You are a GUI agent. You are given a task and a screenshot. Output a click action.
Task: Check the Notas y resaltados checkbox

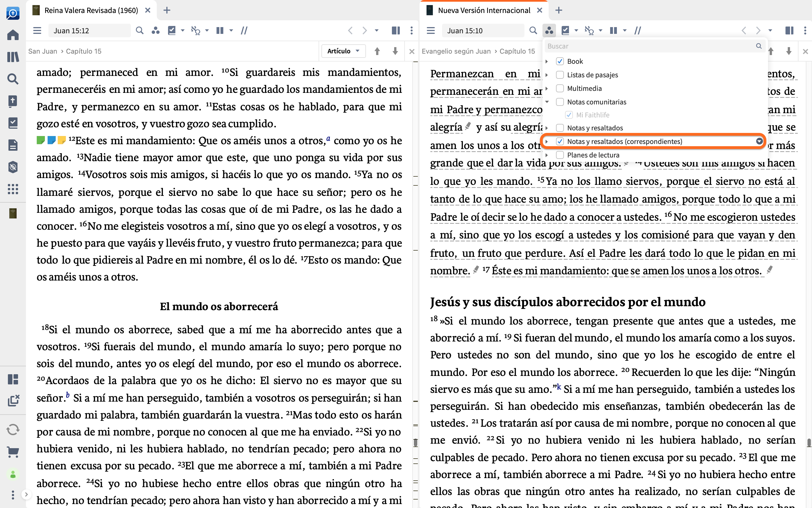coord(560,128)
